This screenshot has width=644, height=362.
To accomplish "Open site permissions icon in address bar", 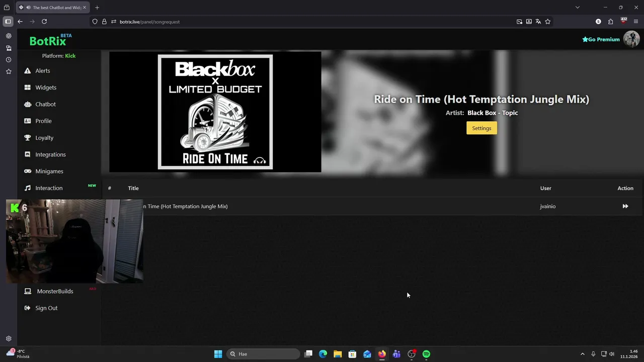I will click(114, 22).
